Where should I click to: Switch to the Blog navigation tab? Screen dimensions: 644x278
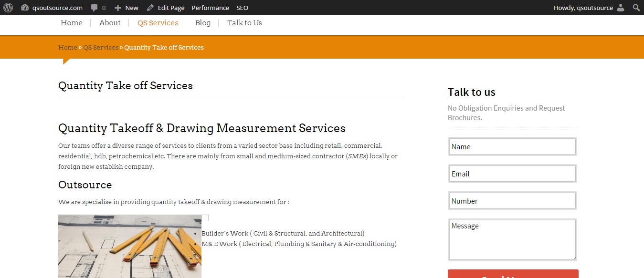(202, 22)
